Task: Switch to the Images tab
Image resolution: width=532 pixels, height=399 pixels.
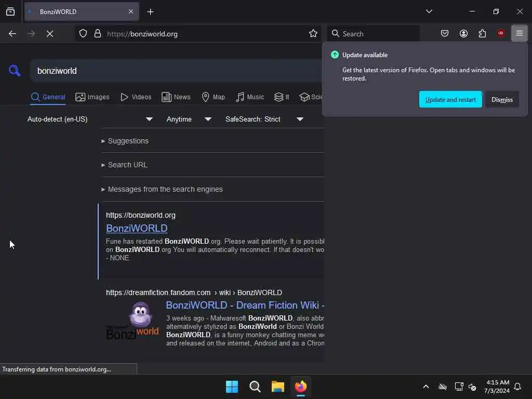Action: [x=92, y=97]
